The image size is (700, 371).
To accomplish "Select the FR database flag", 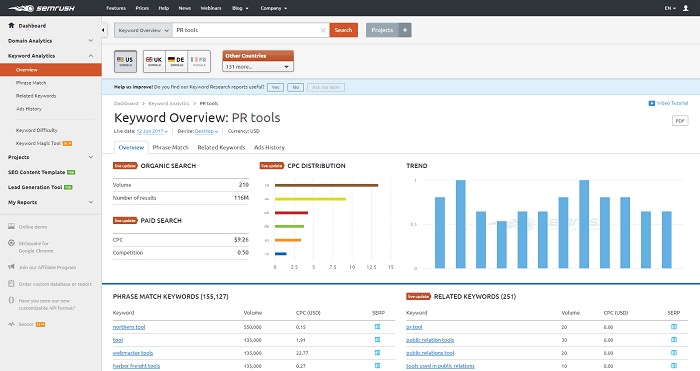I will click(x=199, y=61).
